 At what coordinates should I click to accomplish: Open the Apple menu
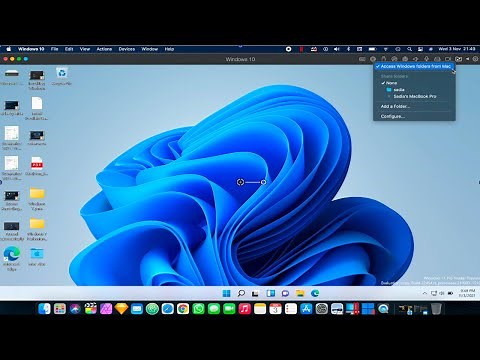pyautogui.click(x=9, y=49)
